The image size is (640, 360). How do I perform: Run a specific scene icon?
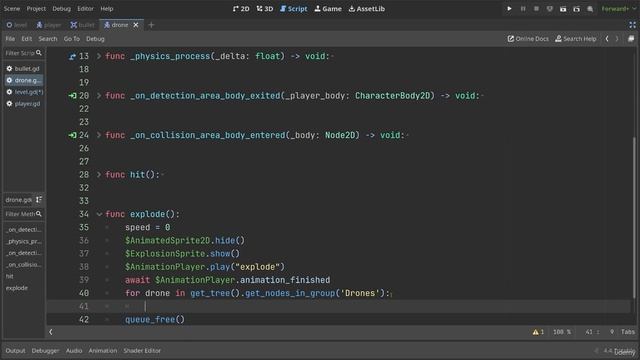click(576, 9)
